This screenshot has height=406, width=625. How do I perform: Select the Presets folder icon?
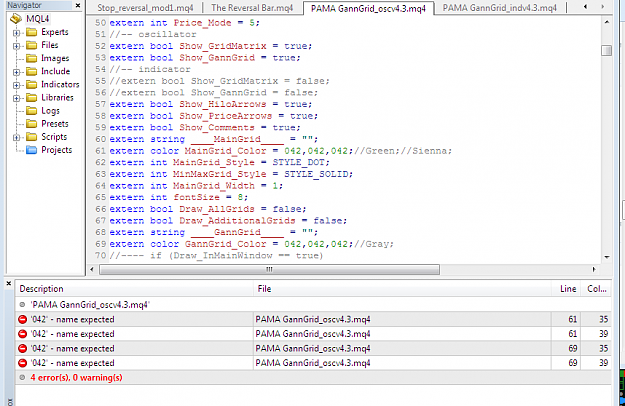pos(31,124)
